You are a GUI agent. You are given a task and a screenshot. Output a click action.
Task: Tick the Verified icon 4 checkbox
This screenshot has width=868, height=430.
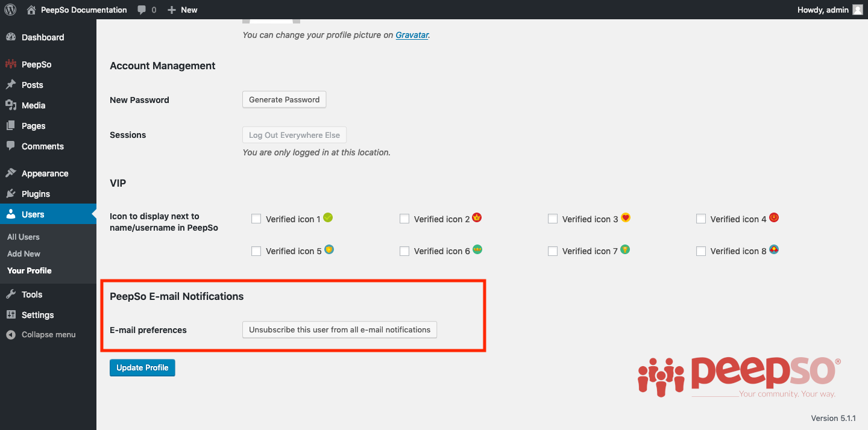(x=701, y=219)
